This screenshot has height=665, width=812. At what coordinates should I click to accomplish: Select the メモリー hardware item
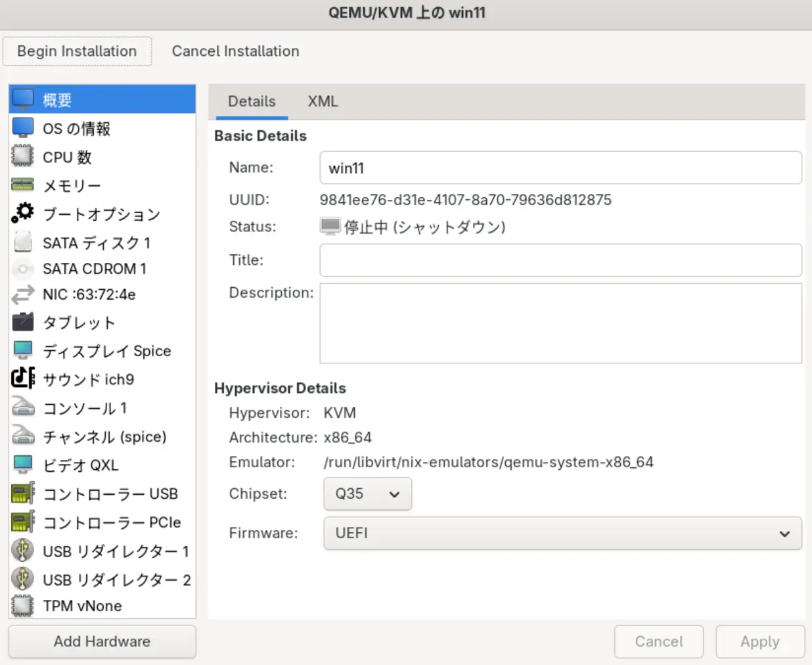[72, 185]
